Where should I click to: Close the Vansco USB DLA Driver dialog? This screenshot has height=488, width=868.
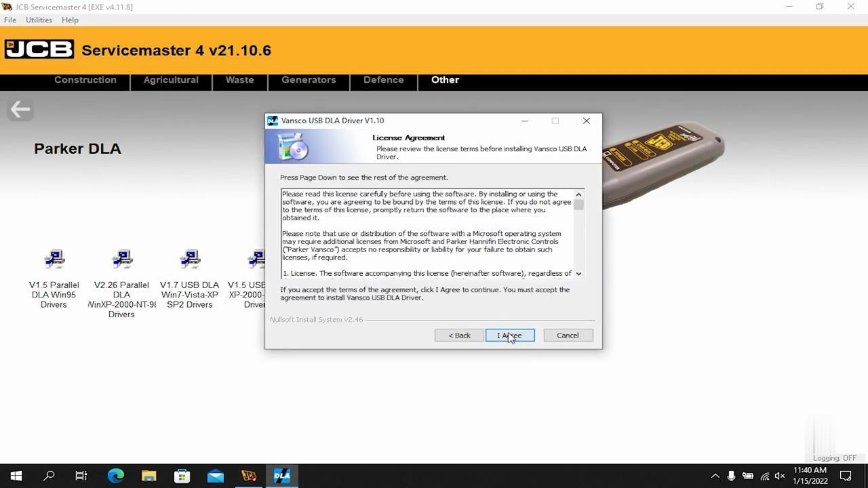587,121
